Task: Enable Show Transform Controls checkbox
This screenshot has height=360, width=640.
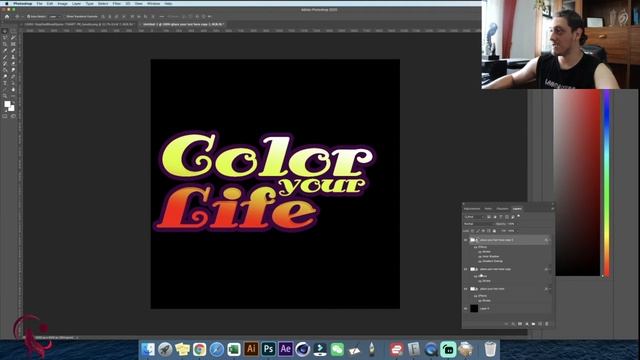Action: pos(64,17)
